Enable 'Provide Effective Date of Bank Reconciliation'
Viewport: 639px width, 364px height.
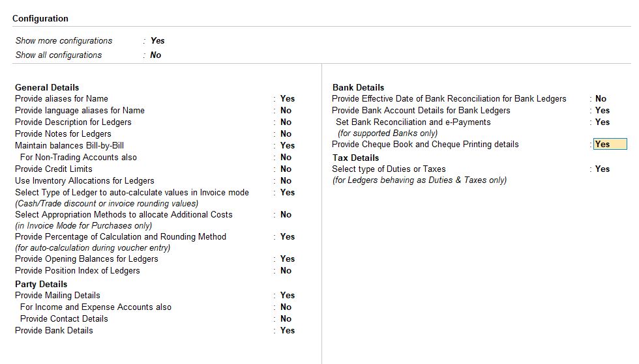[601, 98]
